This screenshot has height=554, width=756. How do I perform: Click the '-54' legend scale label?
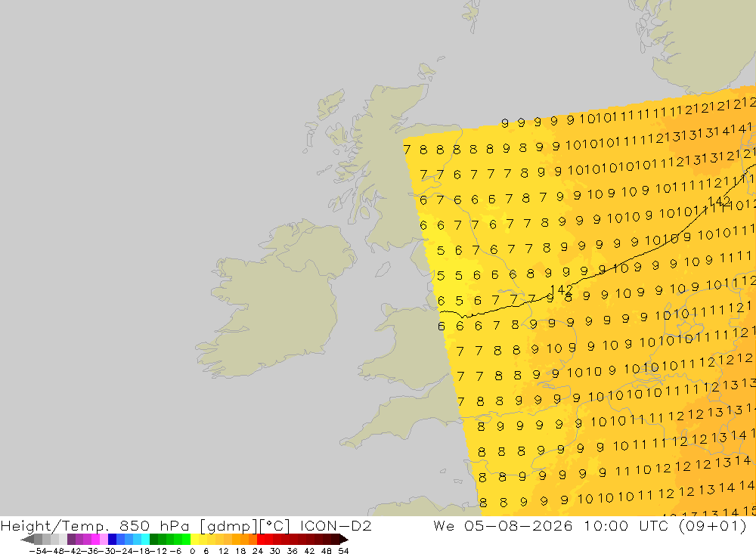[38, 551]
